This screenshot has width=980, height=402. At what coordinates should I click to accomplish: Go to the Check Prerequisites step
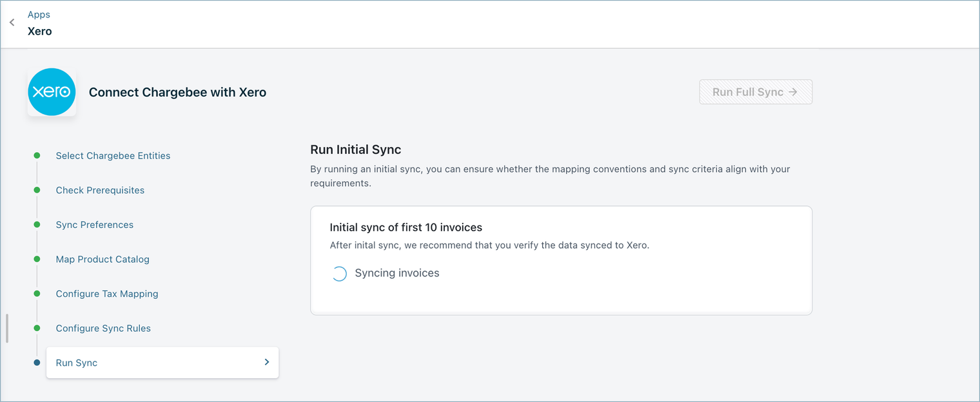pyautogui.click(x=100, y=190)
